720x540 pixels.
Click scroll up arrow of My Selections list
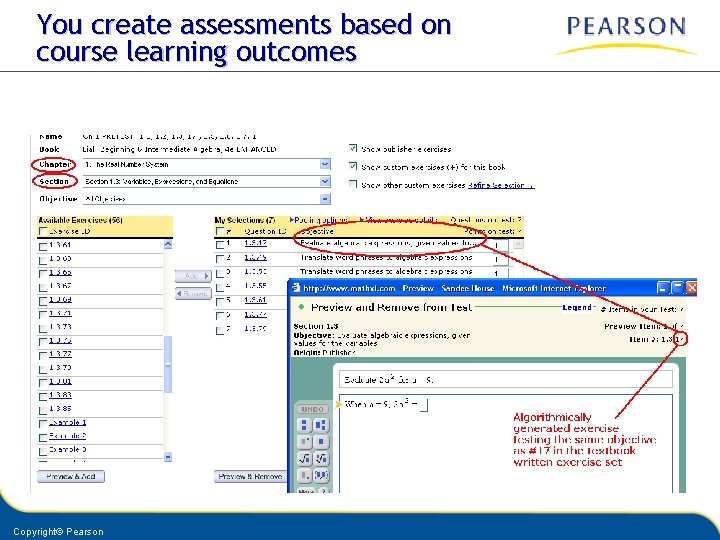[518, 244]
